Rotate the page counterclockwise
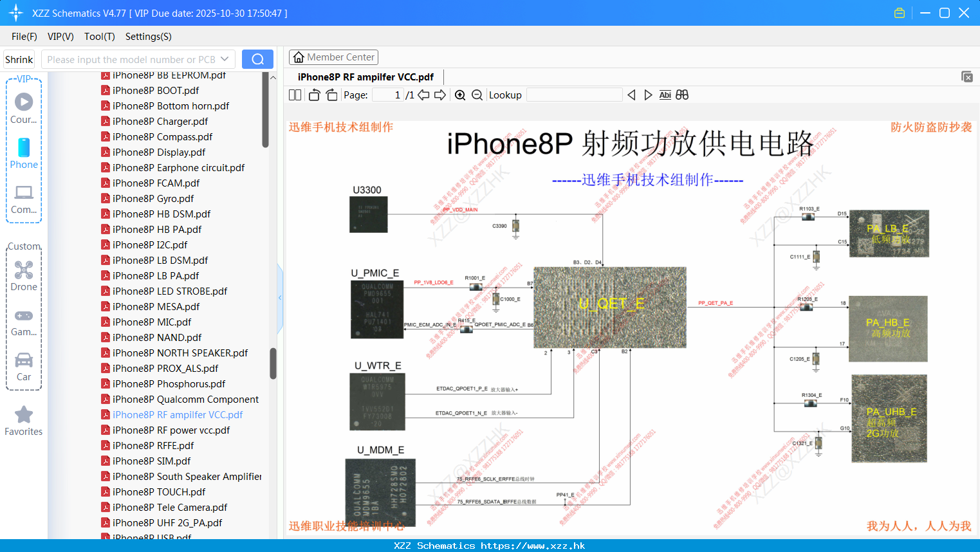980x552 pixels. click(x=314, y=95)
